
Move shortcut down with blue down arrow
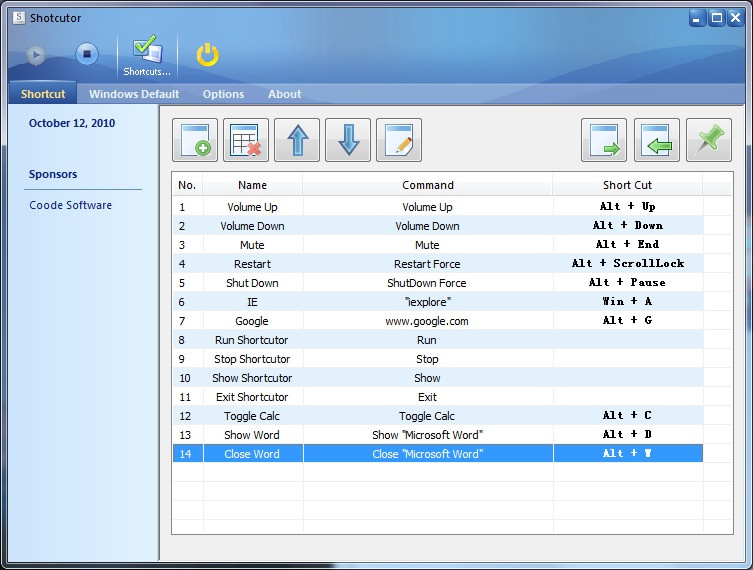point(348,140)
